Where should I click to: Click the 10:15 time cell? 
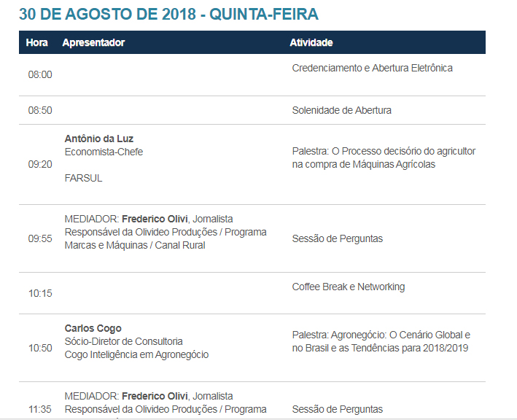click(40, 293)
